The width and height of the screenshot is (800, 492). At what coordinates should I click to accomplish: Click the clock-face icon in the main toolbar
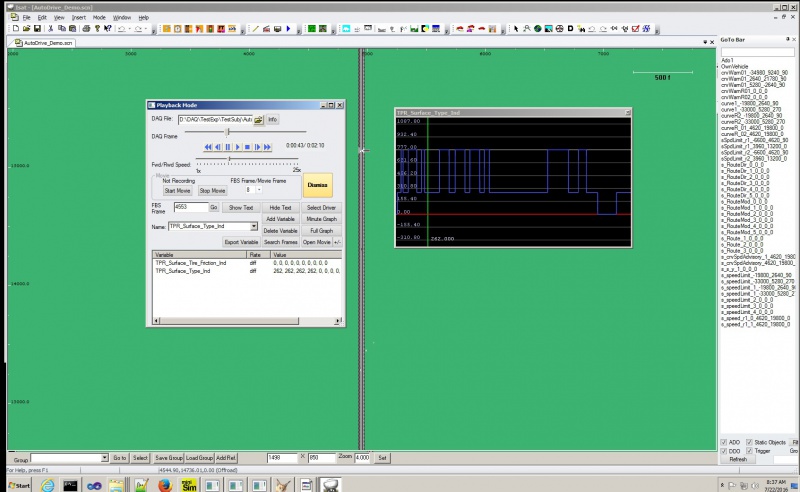click(178, 29)
